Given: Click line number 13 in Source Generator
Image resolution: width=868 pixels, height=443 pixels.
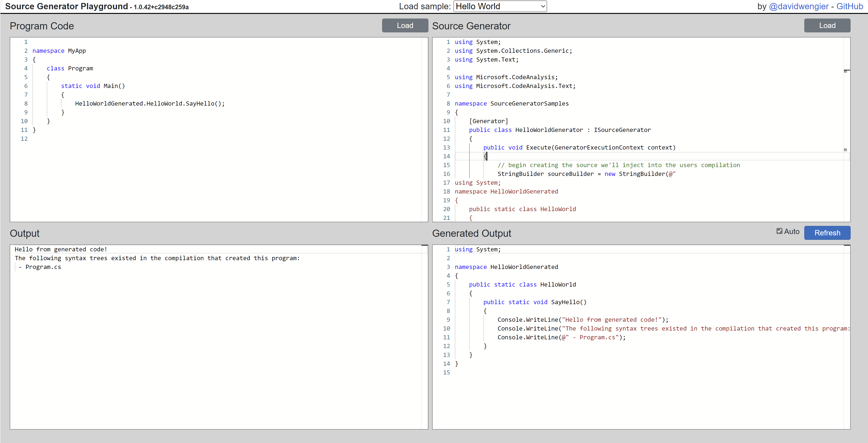Looking at the screenshot, I should coord(447,147).
